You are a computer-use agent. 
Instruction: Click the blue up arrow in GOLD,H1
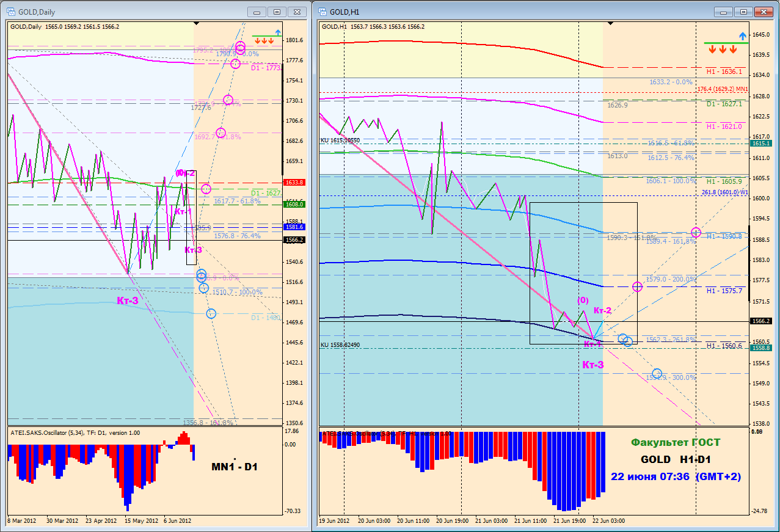743,36
